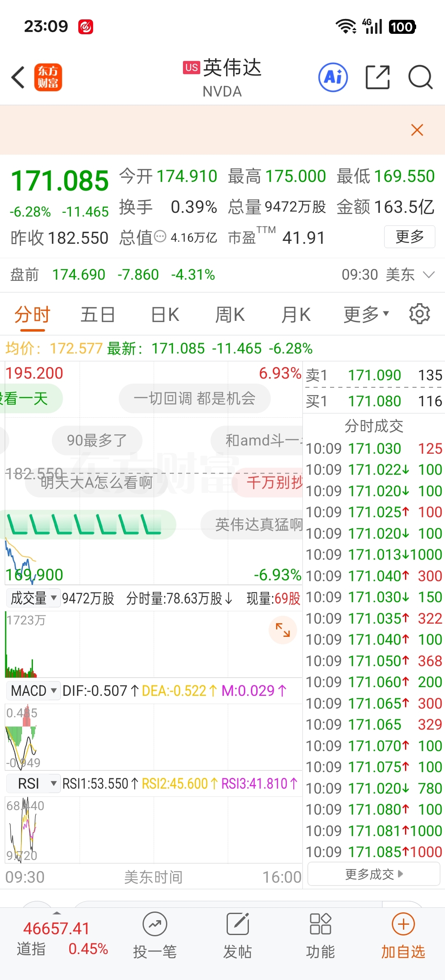
Task: Switch to 日K tab
Action: [x=165, y=315]
